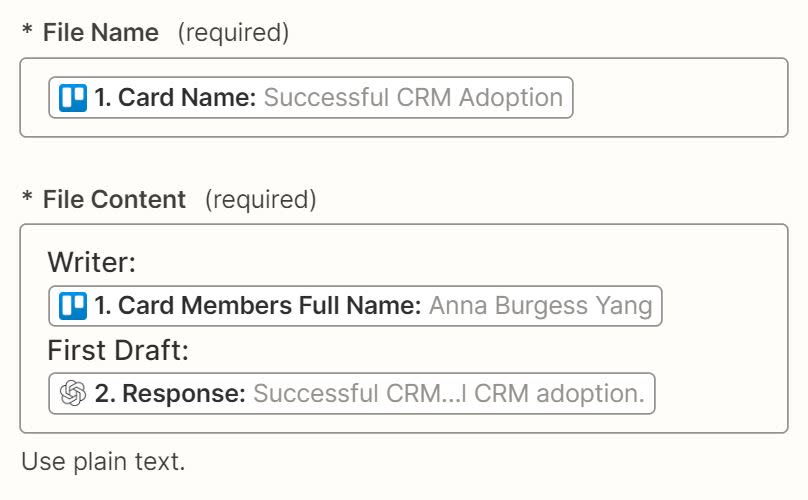Viewport: 808px width, 500px height.
Task: Click empty space in the File Name field
Action: click(680, 98)
